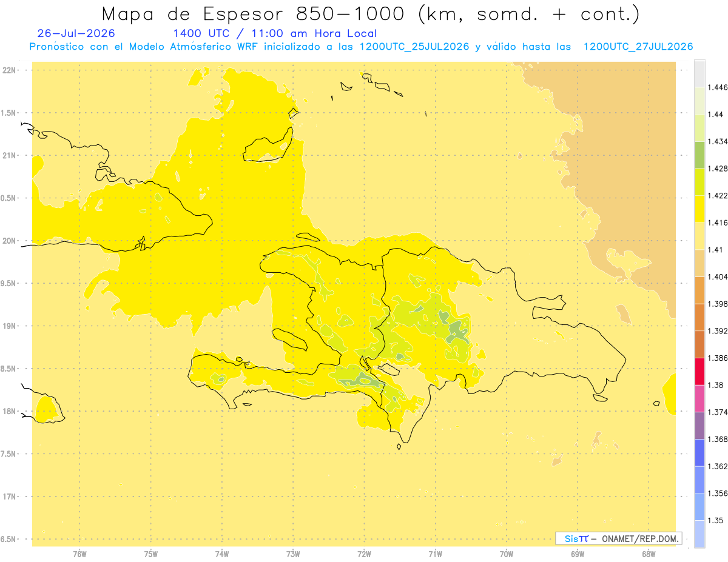Pick the purple swatch between 1.368 and 1.374
Viewport: 728px width, 562px height.
click(699, 426)
